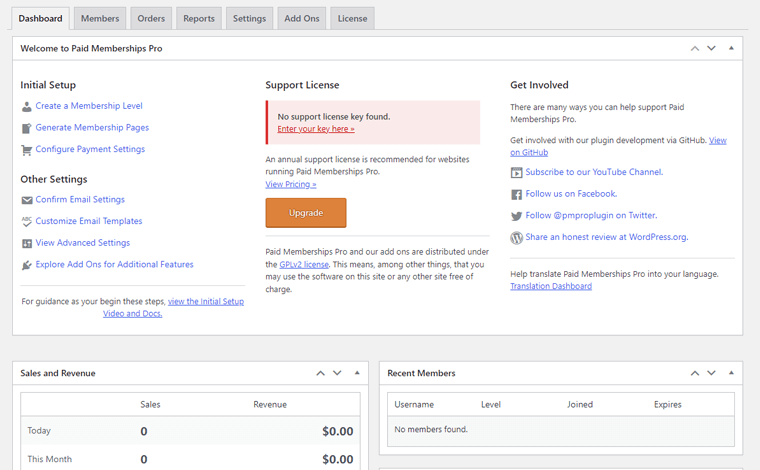Move the Recent Members panel up
The height and width of the screenshot is (470, 760).
(x=695, y=373)
